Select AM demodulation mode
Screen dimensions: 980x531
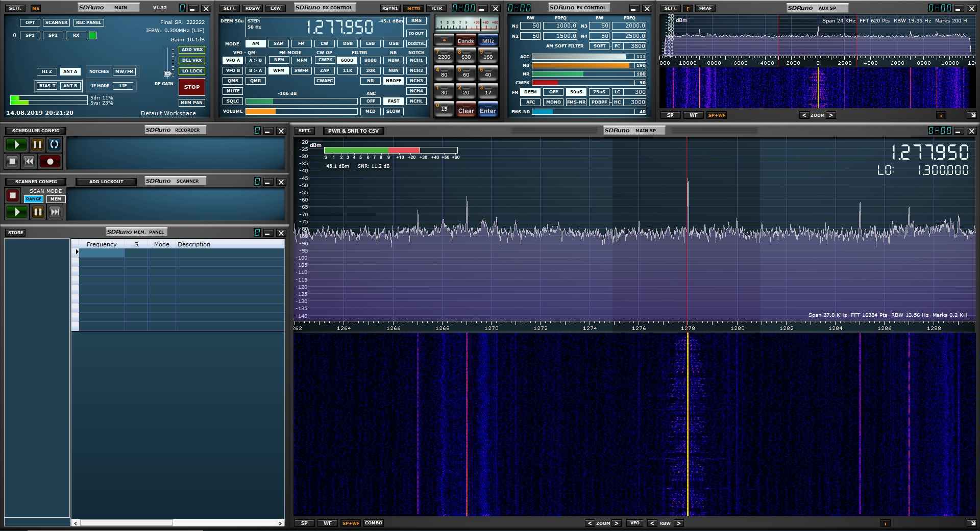coord(255,44)
